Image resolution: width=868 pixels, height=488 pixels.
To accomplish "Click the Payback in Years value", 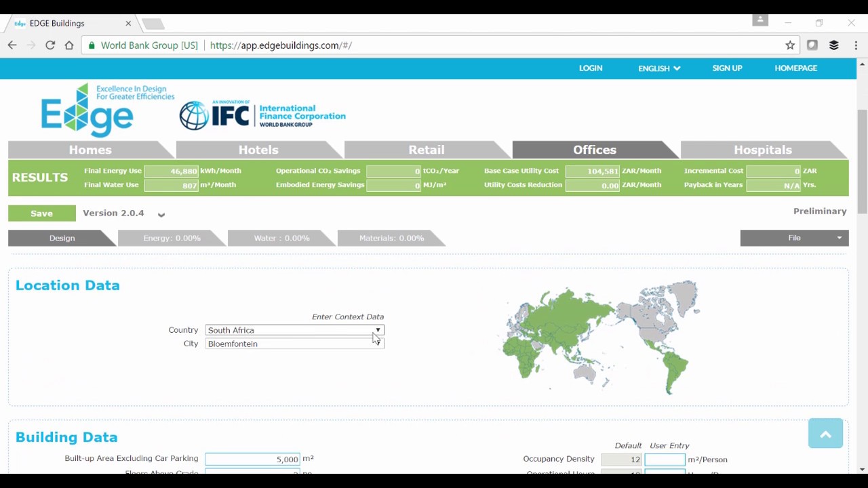I will pyautogui.click(x=773, y=185).
